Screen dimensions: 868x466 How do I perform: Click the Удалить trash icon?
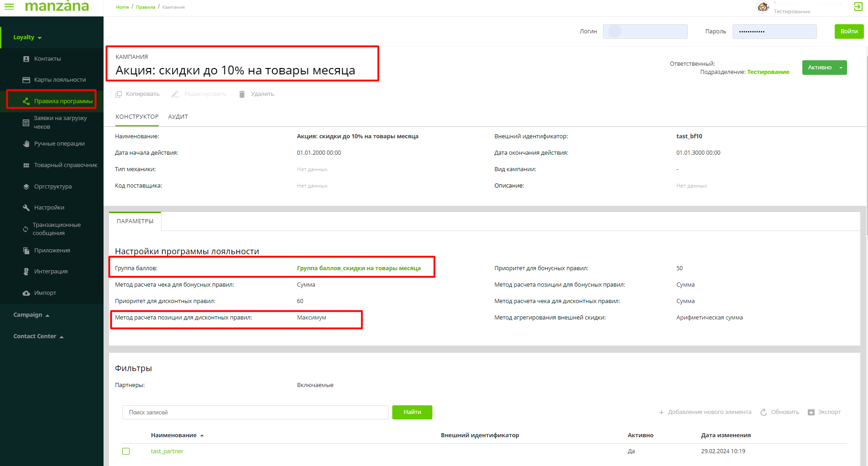[x=242, y=94]
